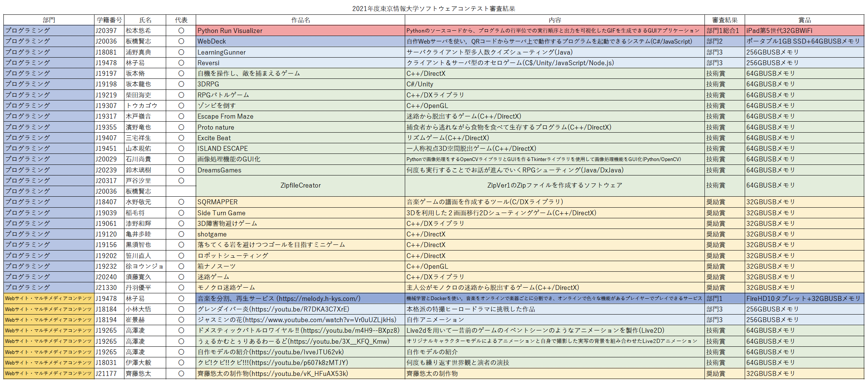This screenshot has height=382, width=868.
Task: Select the FireHD10タブレット+32GBUSBメモリ prize cell
Action: pyautogui.click(x=804, y=299)
